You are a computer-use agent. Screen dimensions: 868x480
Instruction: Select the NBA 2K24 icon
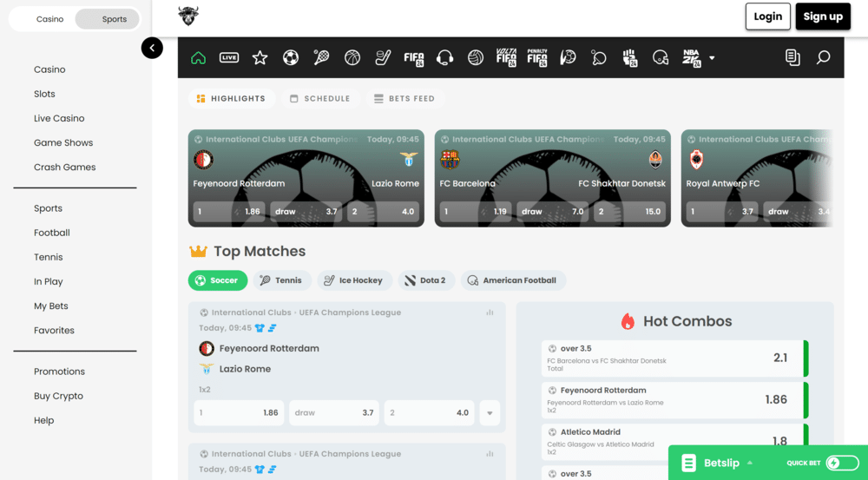[x=692, y=57]
